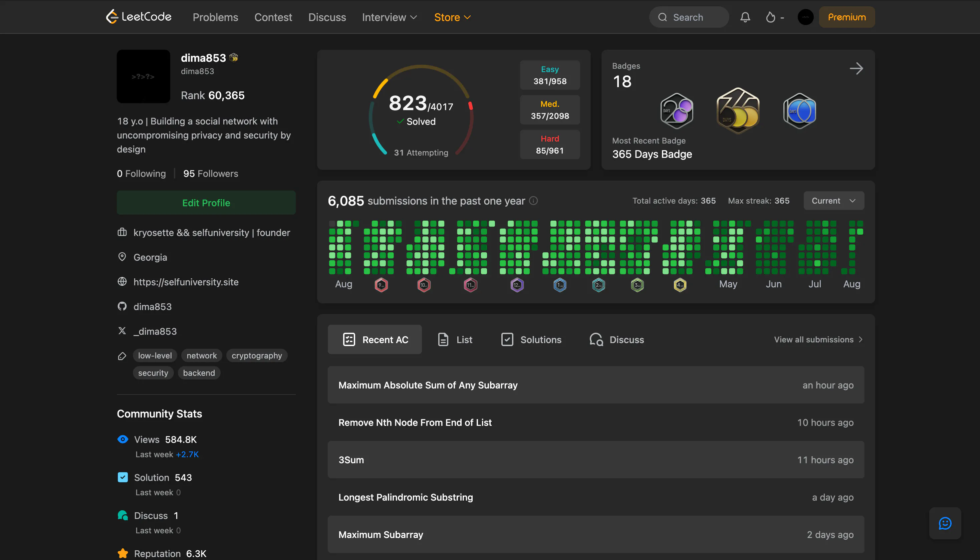Viewport: 980px width, 560px height.
Task: Open the badges arrow
Action: click(856, 69)
